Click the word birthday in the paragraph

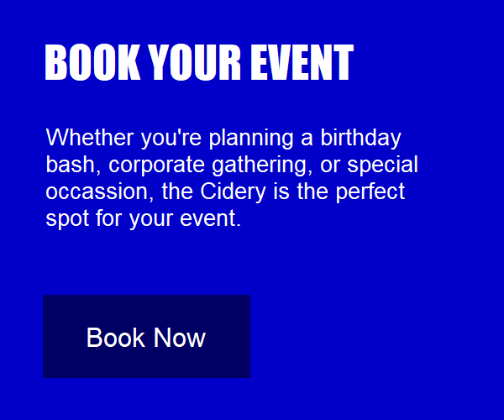(360, 138)
